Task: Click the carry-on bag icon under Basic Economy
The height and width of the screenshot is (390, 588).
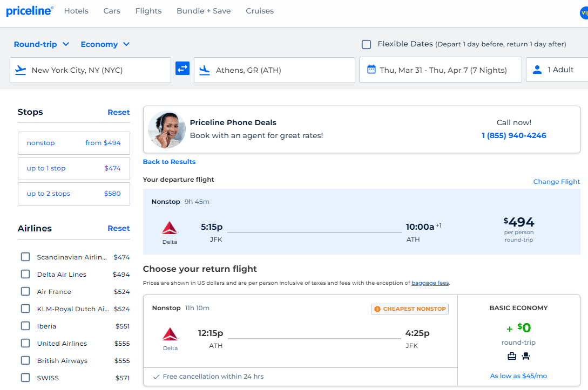Action: click(511, 356)
